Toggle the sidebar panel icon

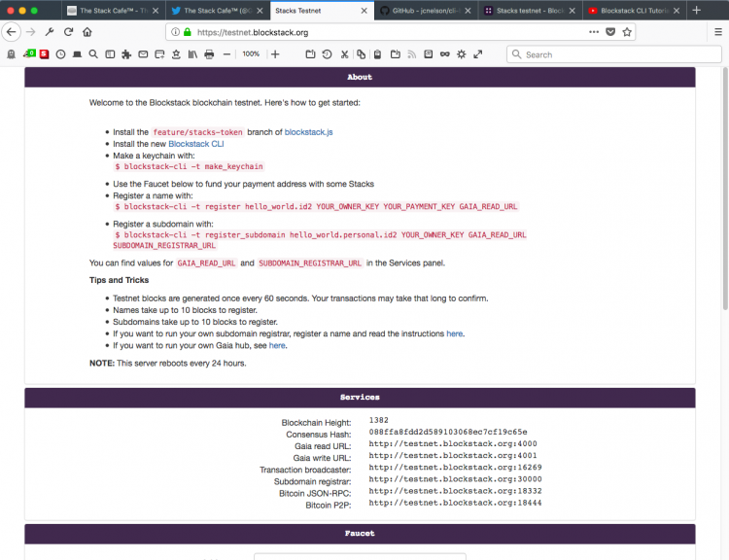[x=110, y=54]
